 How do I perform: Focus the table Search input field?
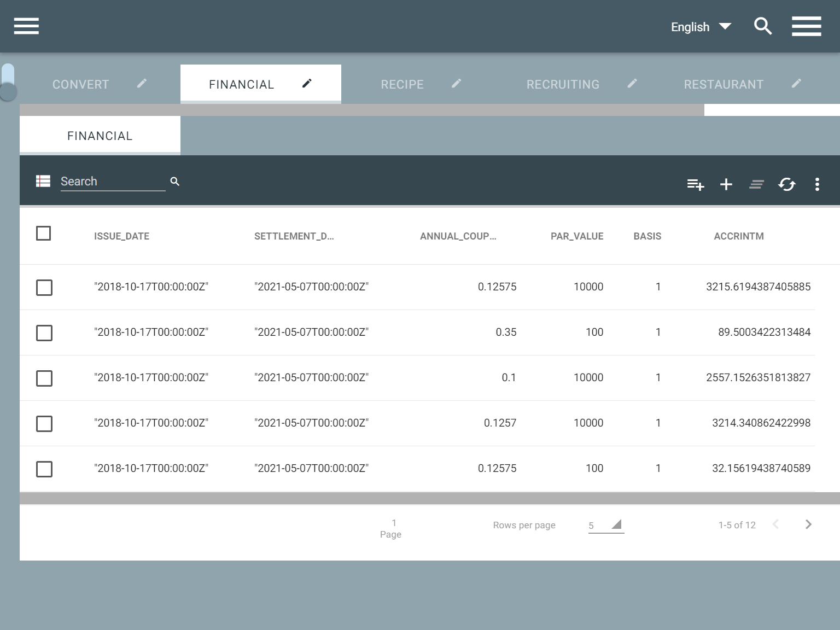tap(112, 182)
